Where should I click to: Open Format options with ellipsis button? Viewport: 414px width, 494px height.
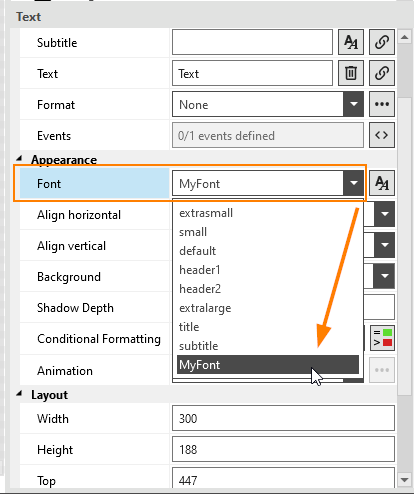382,104
